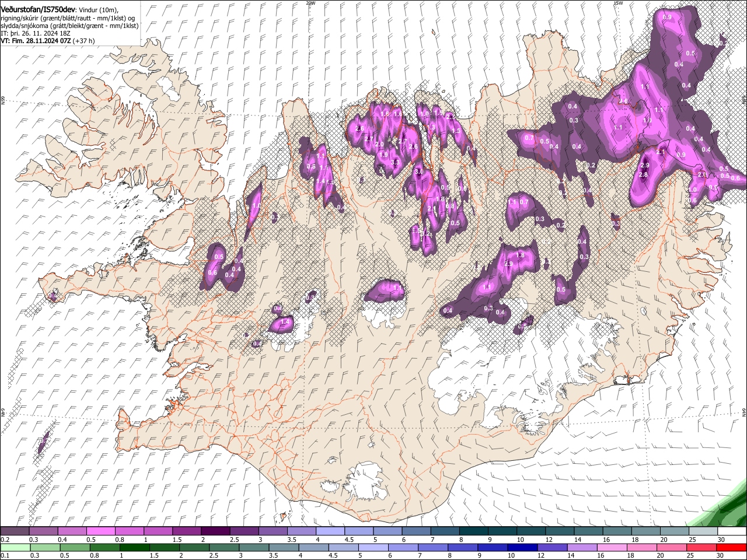Click the '15W' meridian label on the map's upper edge

pyautogui.click(x=618, y=3)
